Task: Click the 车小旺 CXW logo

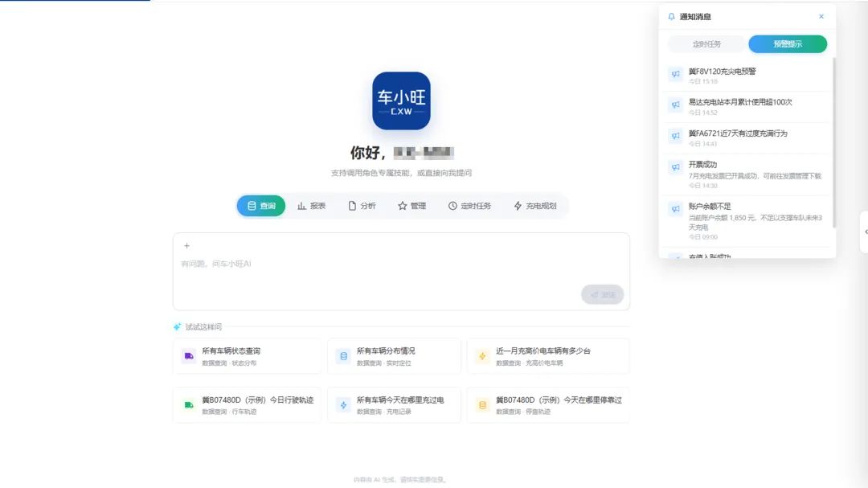Action: coord(401,100)
